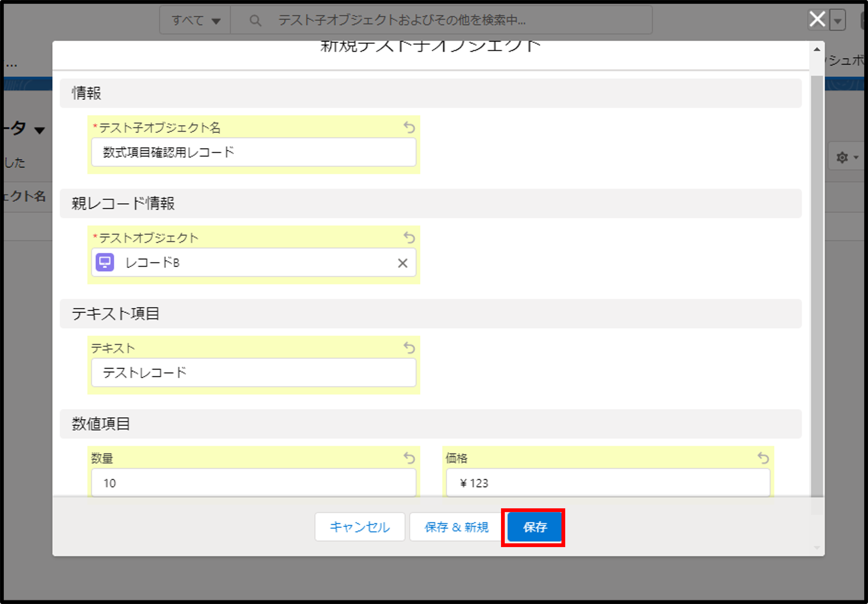Click purple record icon beside レコードB
This screenshot has height=604, width=868.
click(x=105, y=262)
